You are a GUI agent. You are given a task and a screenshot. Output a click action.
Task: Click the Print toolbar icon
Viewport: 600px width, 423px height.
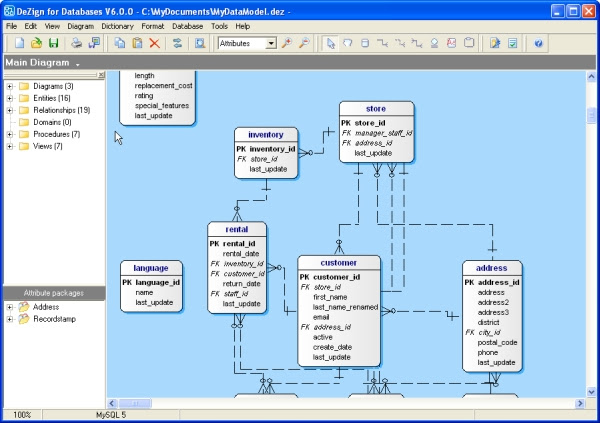pos(77,43)
